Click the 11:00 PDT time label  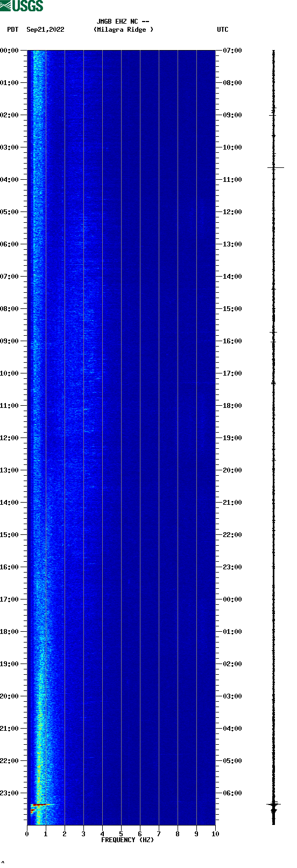(x=9, y=406)
